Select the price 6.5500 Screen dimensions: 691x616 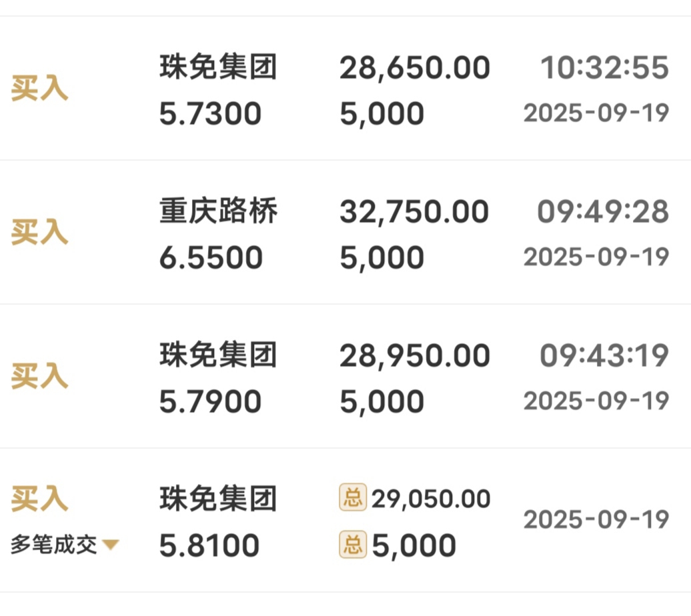tap(211, 257)
